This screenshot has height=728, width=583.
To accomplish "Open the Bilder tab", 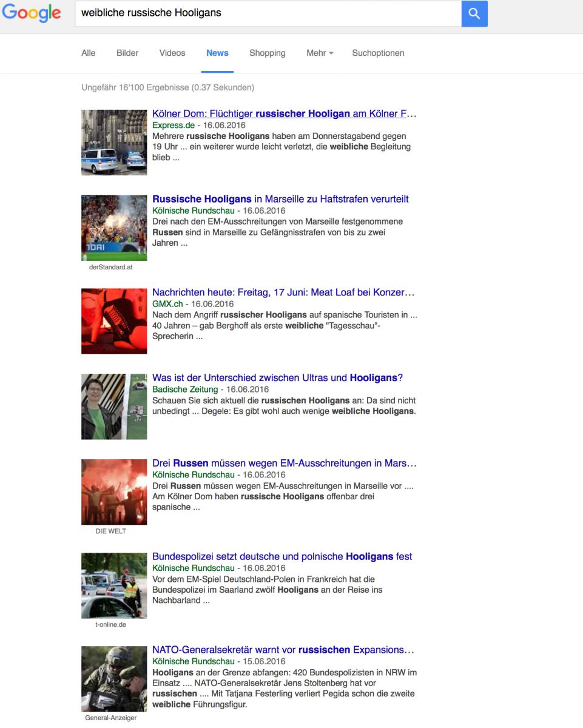I will (x=127, y=53).
